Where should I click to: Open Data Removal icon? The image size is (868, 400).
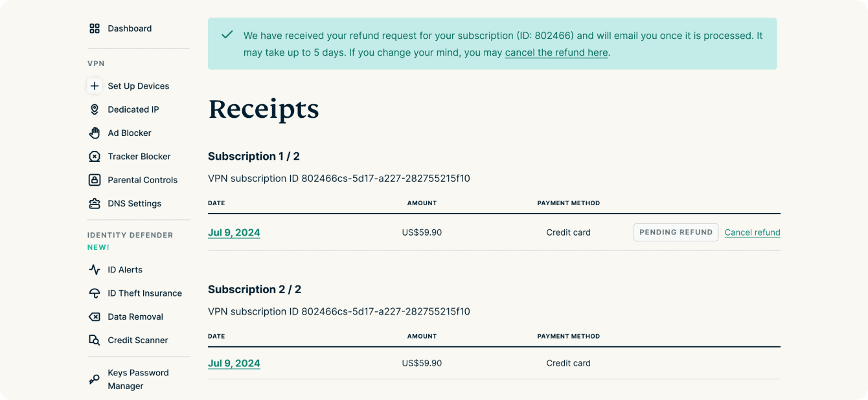click(95, 317)
